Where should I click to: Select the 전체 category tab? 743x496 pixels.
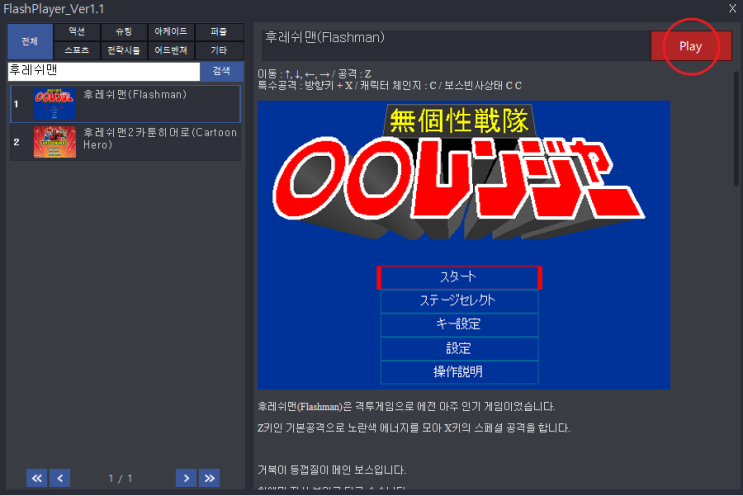tap(30, 41)
